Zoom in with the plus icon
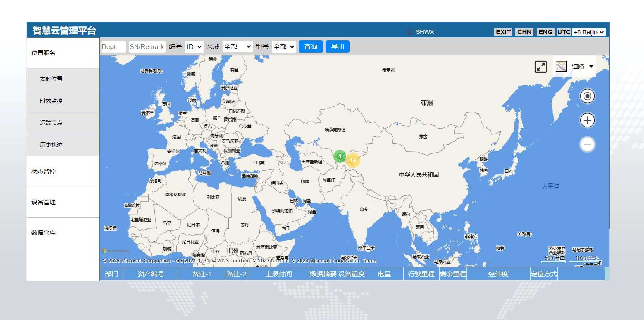The image size is (644, 320). click(x=587, y=120)
